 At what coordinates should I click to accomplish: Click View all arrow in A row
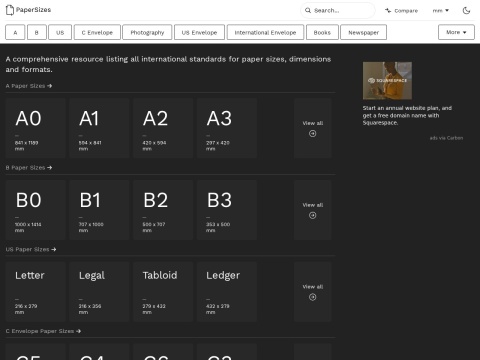[x=313, y=134]
